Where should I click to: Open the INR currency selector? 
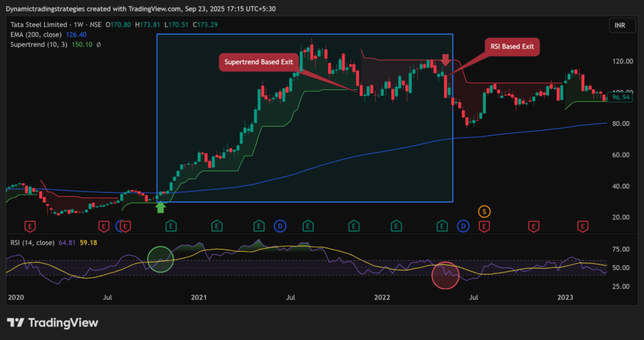coord(619,25)
